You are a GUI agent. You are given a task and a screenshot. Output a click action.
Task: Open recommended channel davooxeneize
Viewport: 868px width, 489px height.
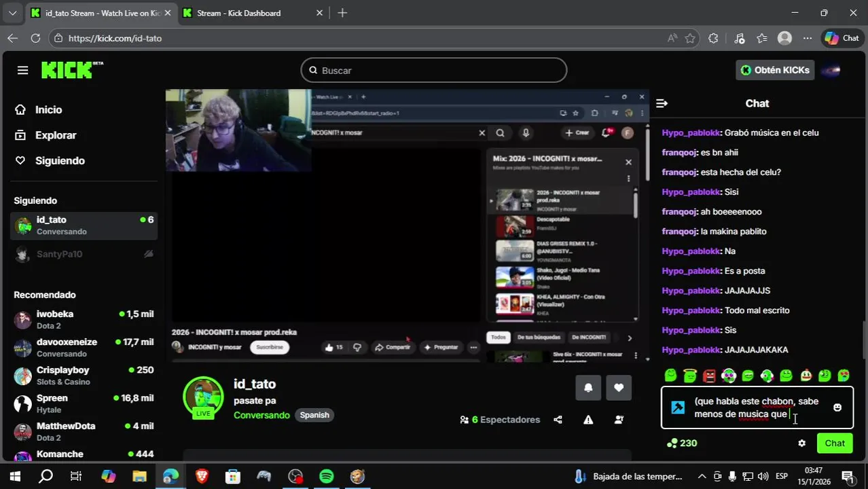click(x=84, y=347)
